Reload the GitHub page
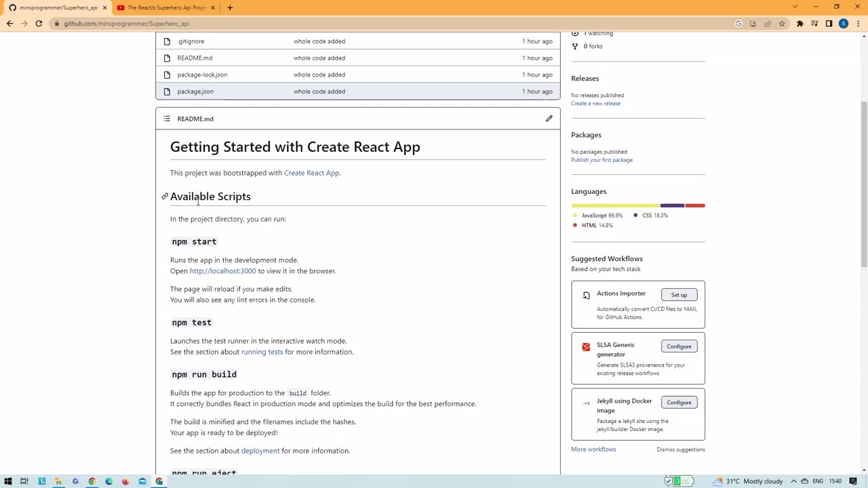 [39, 24]
